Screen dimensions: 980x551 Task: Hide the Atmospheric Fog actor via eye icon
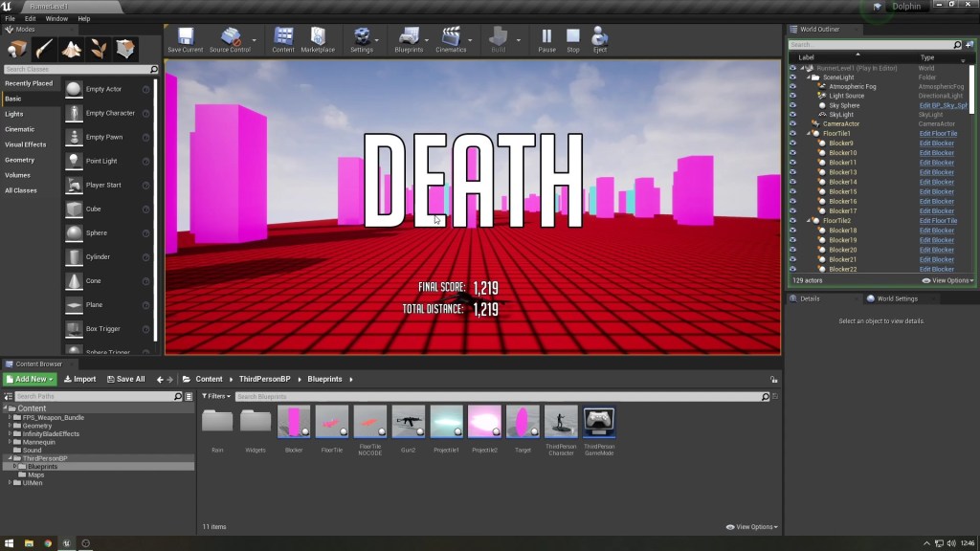(792, 86)
